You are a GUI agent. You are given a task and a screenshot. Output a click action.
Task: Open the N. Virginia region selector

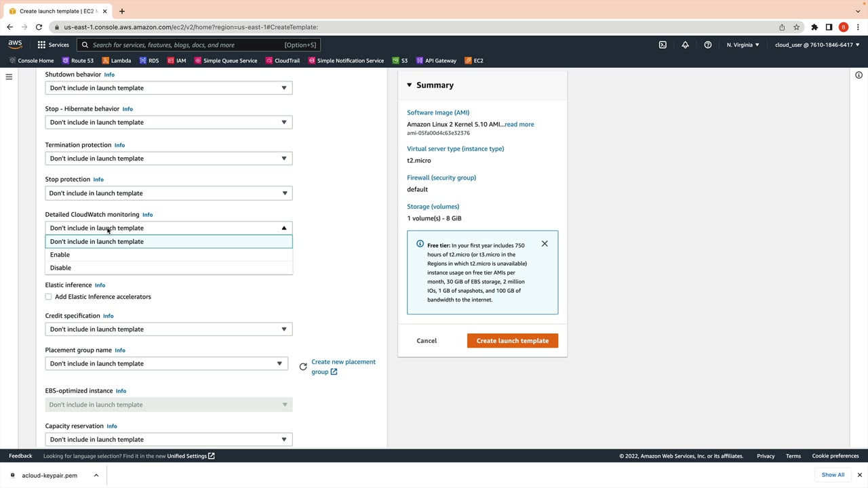click(x=743, y=45)
